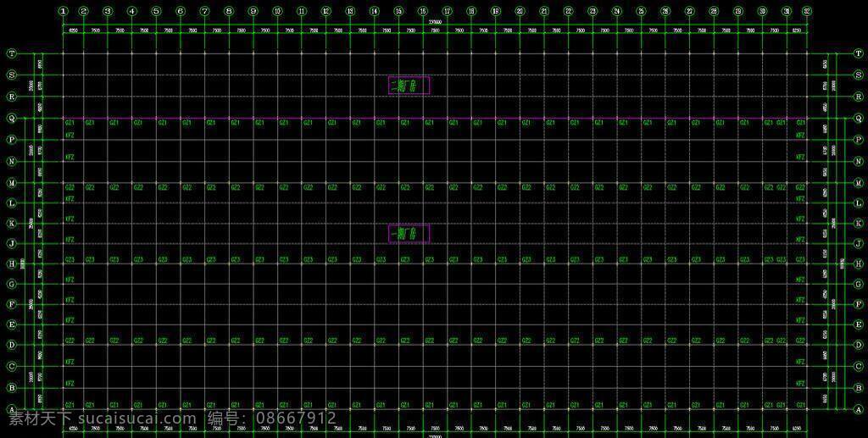
Task: Pick left-side axis bubble H
Action: click(x=12, y=264)
